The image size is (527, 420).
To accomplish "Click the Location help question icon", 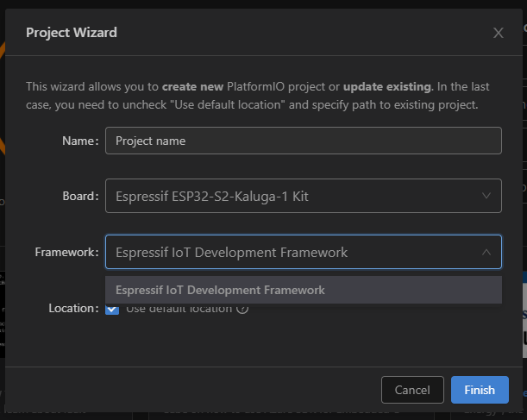I will tap(242, 309).
